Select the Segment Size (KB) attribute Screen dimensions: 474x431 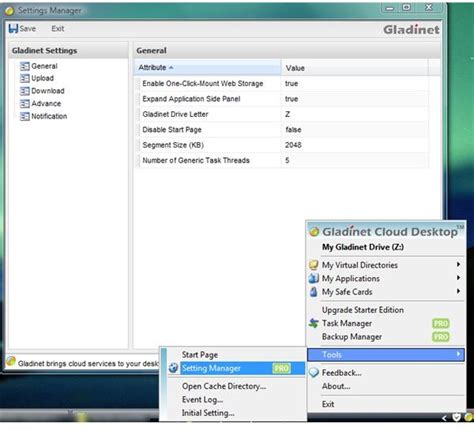coord(173,145)
